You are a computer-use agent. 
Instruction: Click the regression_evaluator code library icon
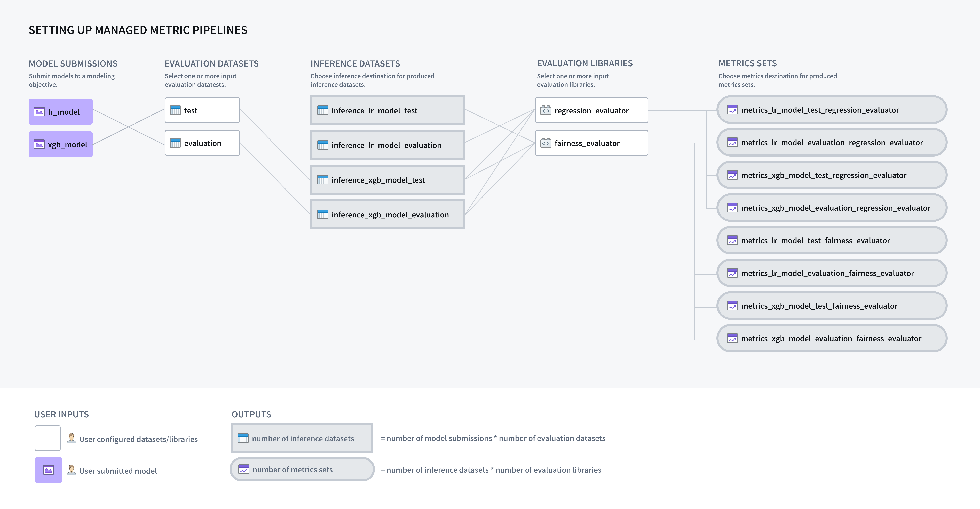point(546,110)
